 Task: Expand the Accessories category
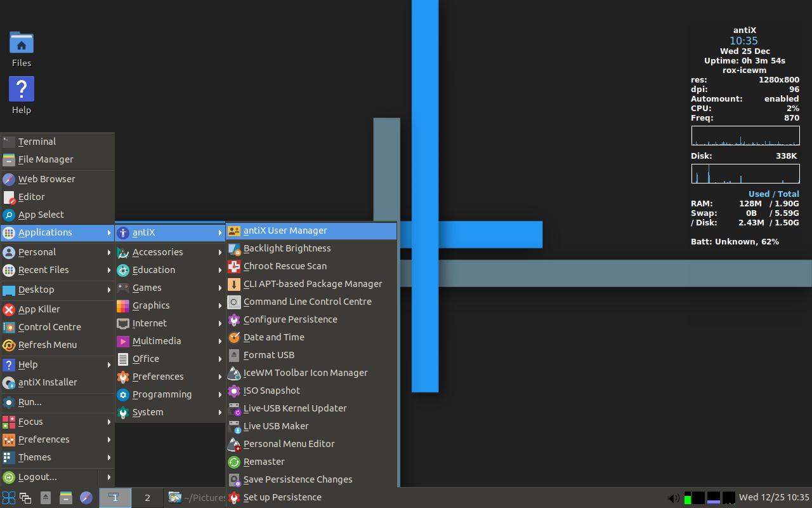[170, 252]
